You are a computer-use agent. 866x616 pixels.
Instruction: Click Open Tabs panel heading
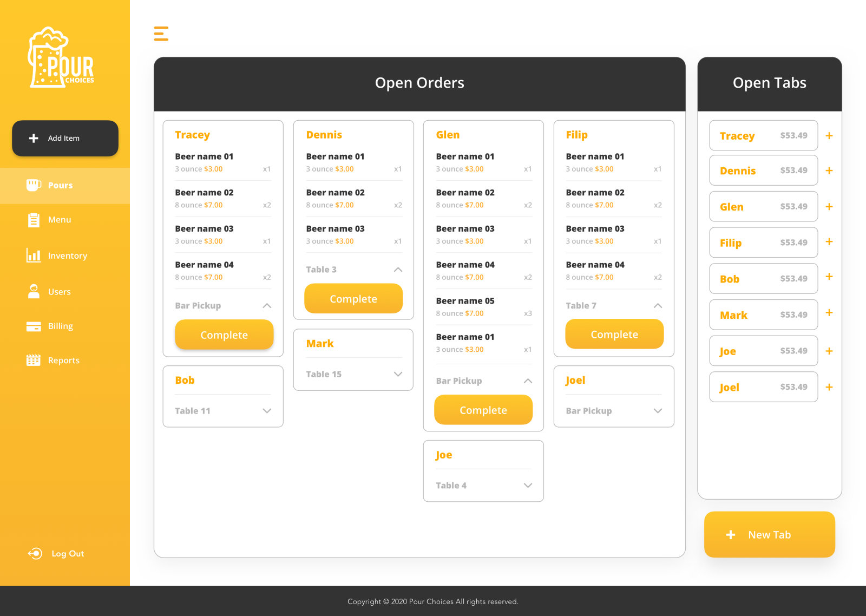(769, 83)
